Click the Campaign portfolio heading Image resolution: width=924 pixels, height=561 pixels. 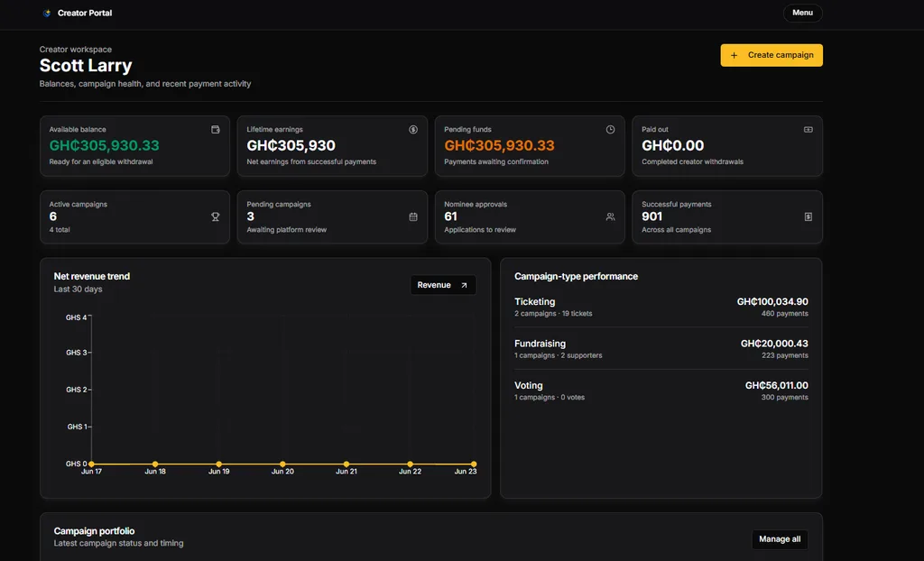pos(94,531)
